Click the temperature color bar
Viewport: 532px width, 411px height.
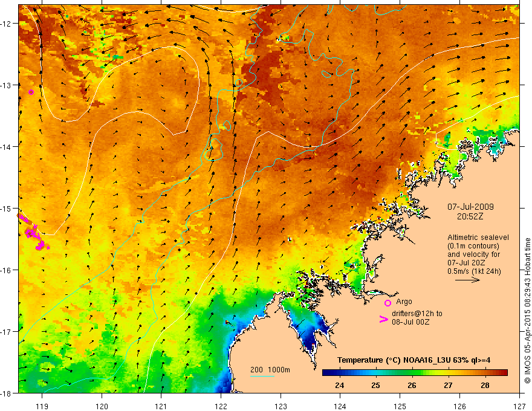click(x=415, y=373)
